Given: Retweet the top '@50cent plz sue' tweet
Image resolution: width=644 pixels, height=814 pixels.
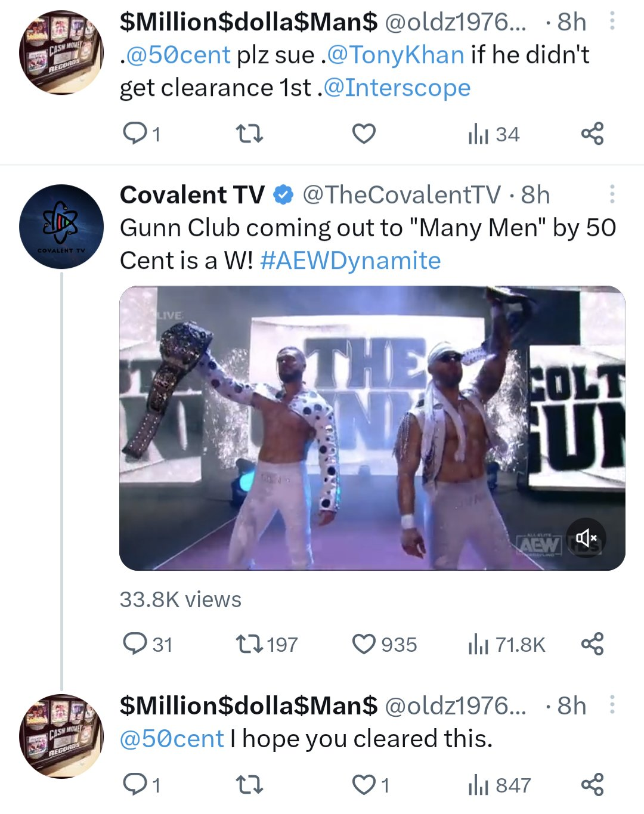Looking at the screenshot, I should point(250,134).
